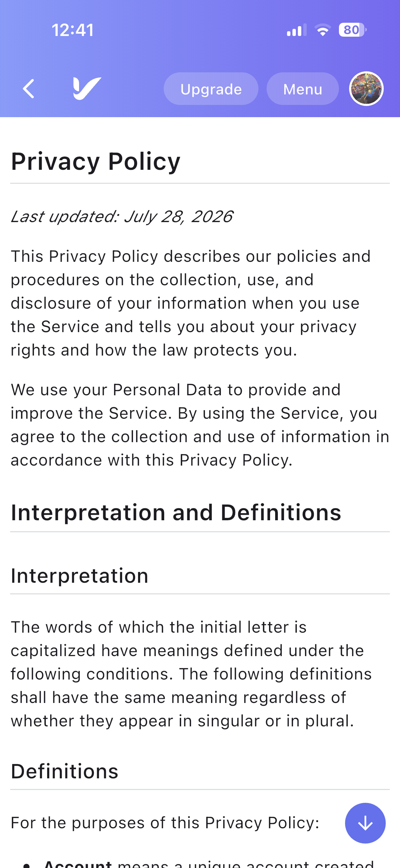Image resolution: width=400 pixels, height=868 pixels.
Task: Tap the paragraph about capitalized initial letters
Action: click(191, 674)
